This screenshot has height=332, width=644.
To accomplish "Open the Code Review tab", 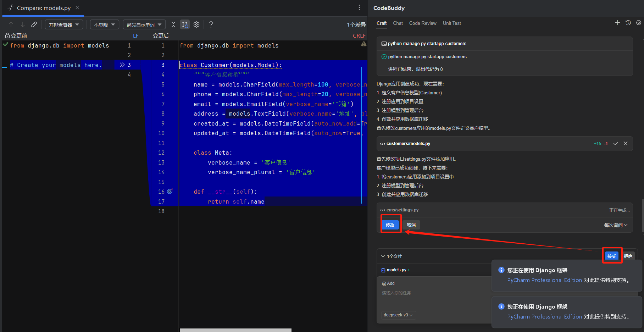I will [x=423, y=23].
